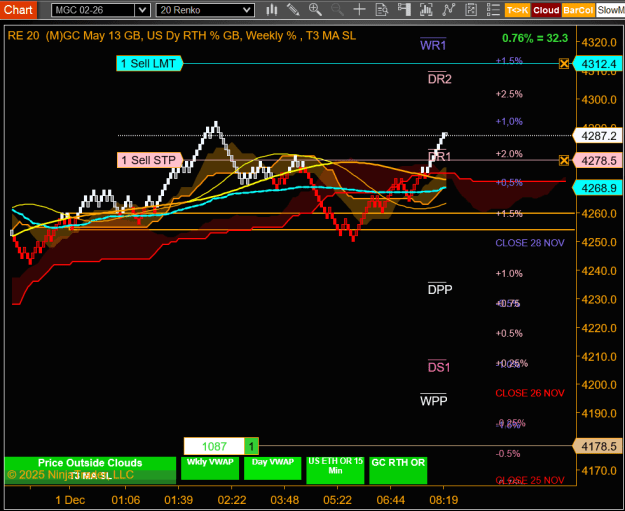Select the crosshair cursor plus icon

[x=360, y=10]
